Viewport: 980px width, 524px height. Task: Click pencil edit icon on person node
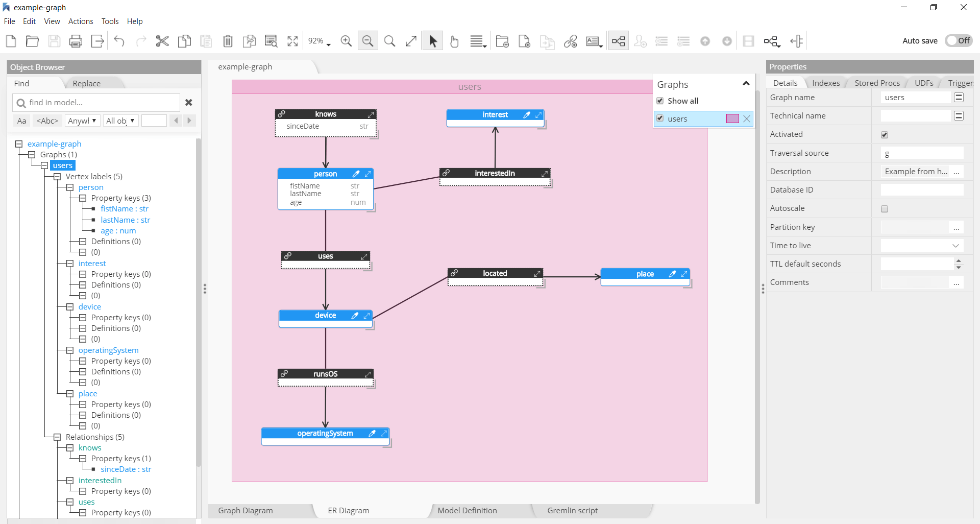pyautogui.click(x=356, y=174)
